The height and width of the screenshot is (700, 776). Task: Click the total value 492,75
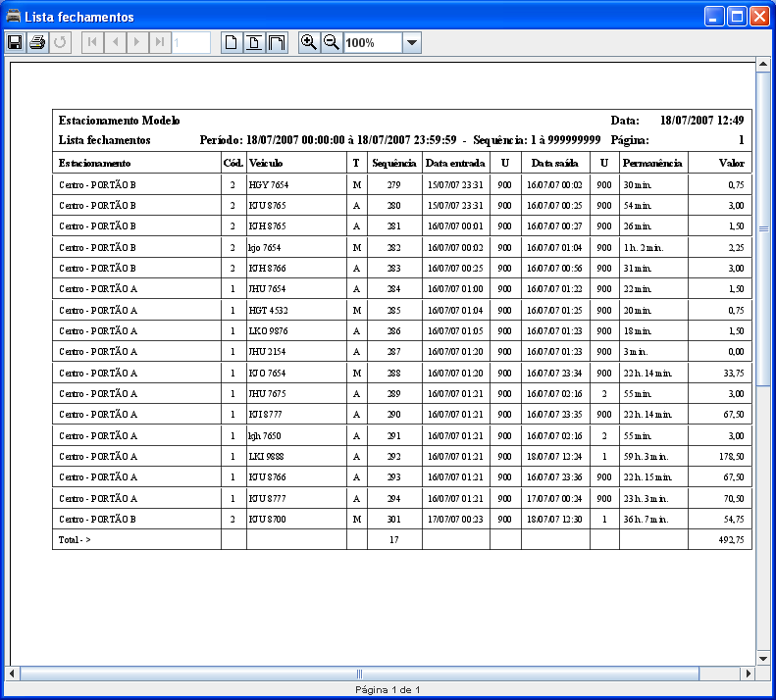(x=732, y=540)
